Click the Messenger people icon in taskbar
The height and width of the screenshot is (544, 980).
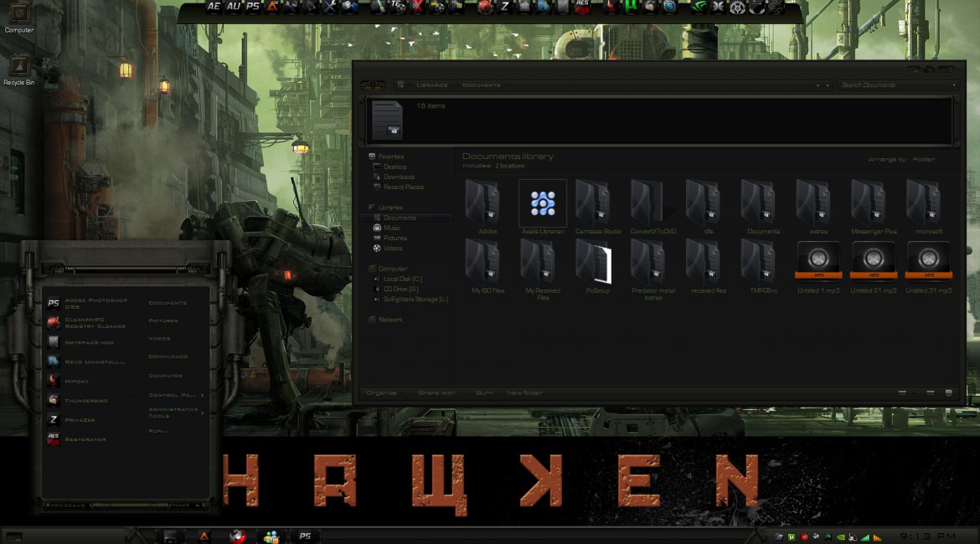point(271,536)
